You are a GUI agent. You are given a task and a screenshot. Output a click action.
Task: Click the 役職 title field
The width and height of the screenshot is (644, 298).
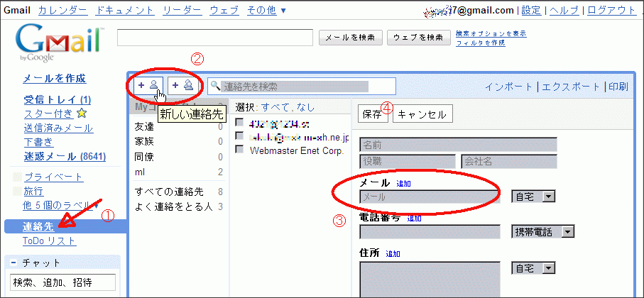(408, 161)
